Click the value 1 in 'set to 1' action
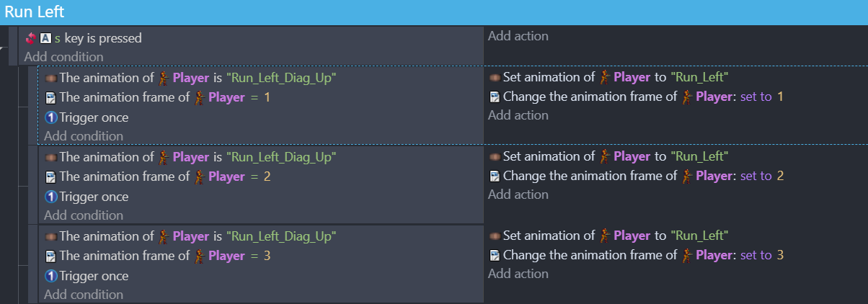This screenshot has width=868, height=304. point(780,97)
